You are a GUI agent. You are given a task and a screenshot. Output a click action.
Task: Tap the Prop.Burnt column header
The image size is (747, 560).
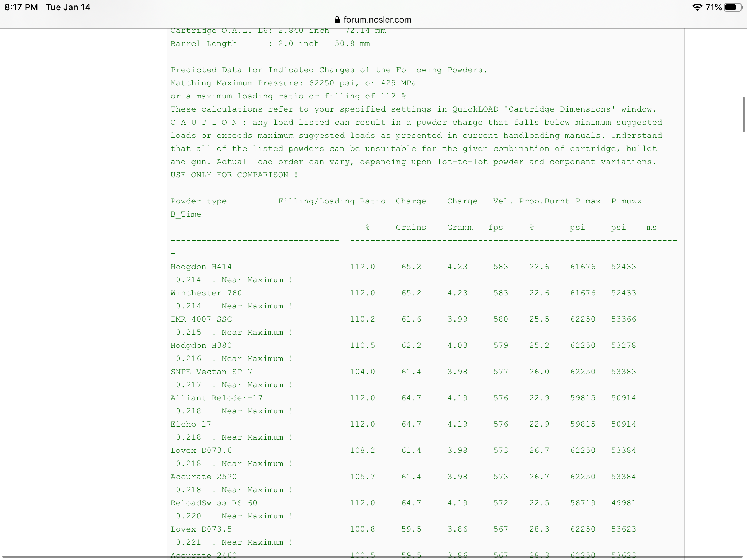pyautogui.click(x=544, y=201)
